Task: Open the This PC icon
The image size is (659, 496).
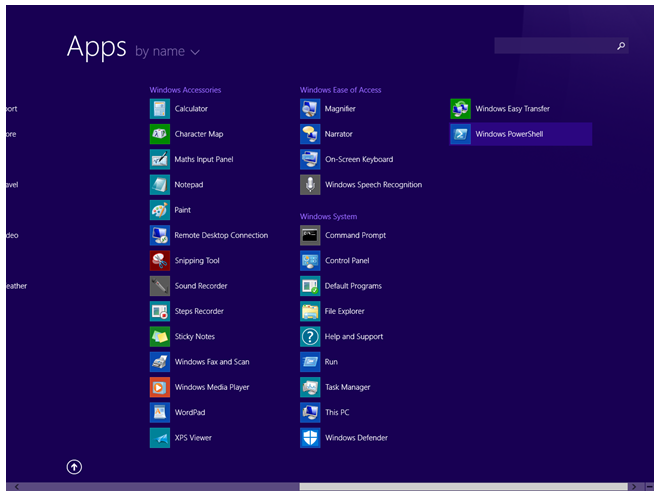Action: click(x=310, y=412)
